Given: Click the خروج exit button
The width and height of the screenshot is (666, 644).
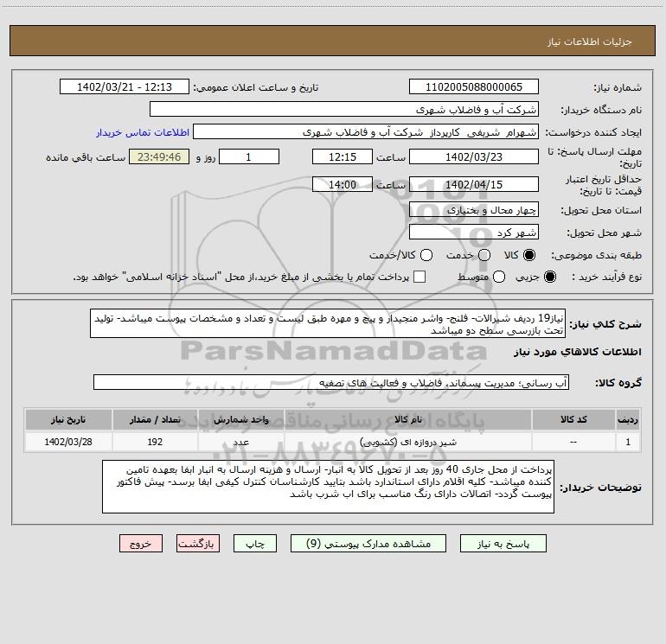Looking at the screenshot, I should pos(141,544).
